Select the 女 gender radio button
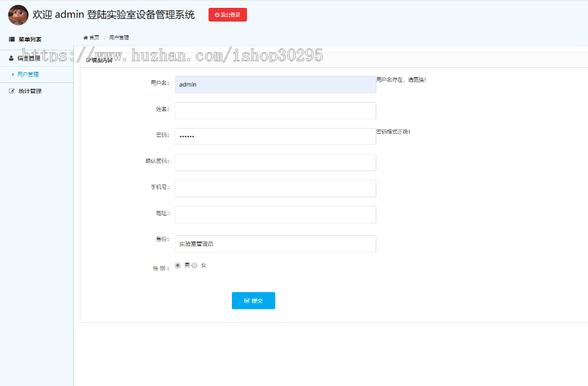Image resolution: width=588 pixels, height=386 pixels. 194,265
